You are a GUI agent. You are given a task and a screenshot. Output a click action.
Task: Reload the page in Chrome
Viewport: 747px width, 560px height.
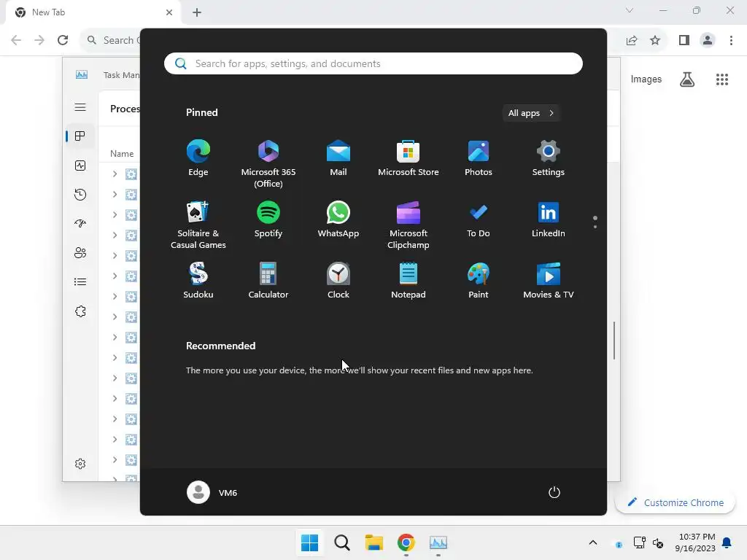pos(63,40)
